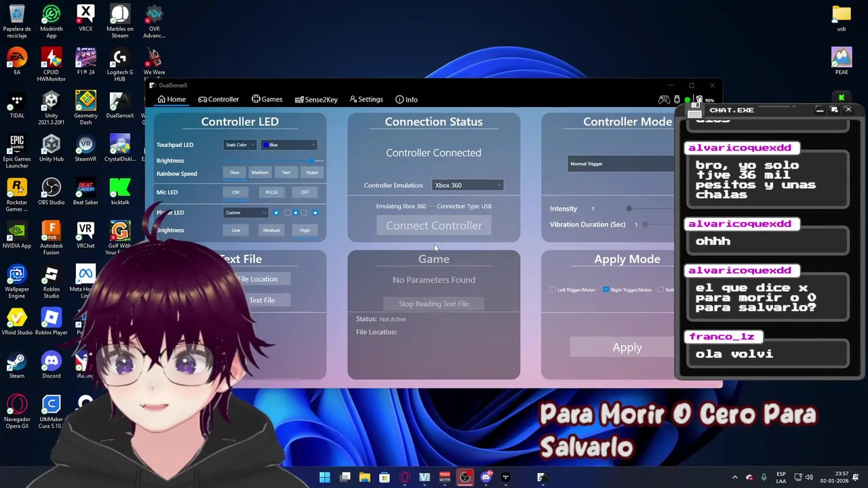Click Stop Reading Text File button
Screen dimensions: 868x488
[434, 304]
